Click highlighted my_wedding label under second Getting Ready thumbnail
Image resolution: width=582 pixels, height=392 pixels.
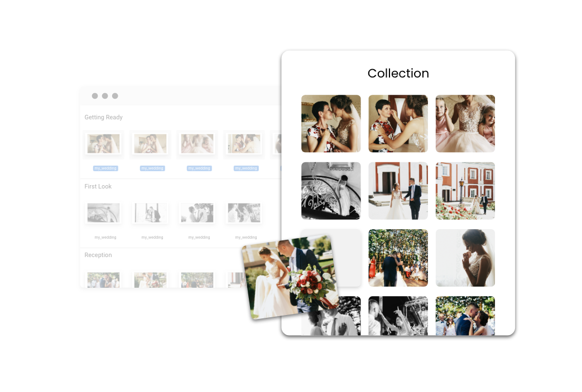point(152,168)
